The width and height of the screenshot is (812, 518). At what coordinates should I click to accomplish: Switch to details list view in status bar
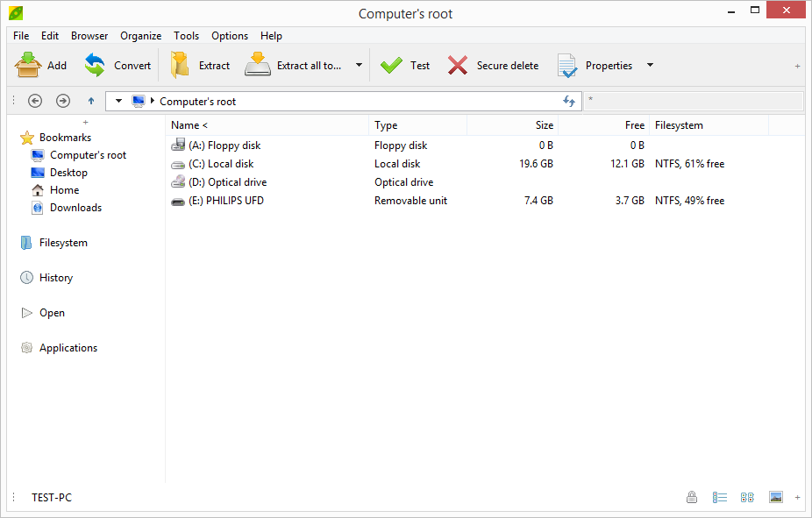click(x=719, y=498)
